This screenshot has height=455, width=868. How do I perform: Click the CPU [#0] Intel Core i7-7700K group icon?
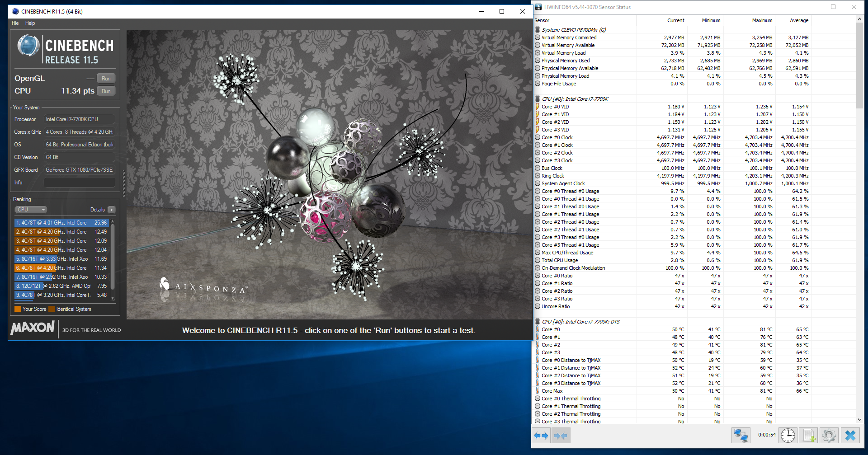point(538,99)
